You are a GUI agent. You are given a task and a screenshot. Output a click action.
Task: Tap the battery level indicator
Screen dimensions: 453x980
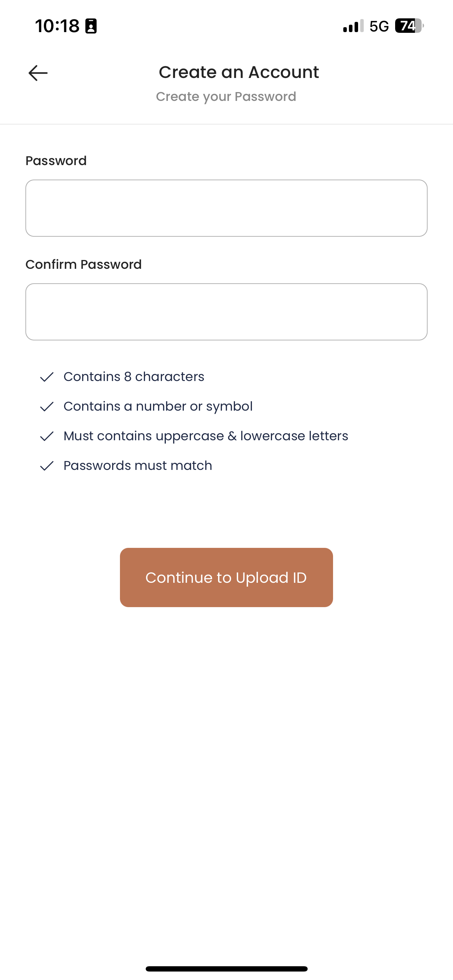click(x=409, y=26)
